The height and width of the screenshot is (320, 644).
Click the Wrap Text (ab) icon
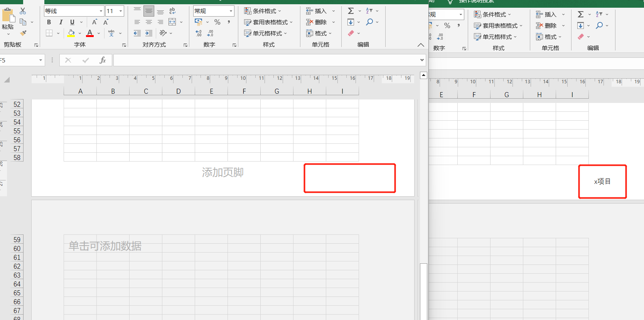click(172, 11)
